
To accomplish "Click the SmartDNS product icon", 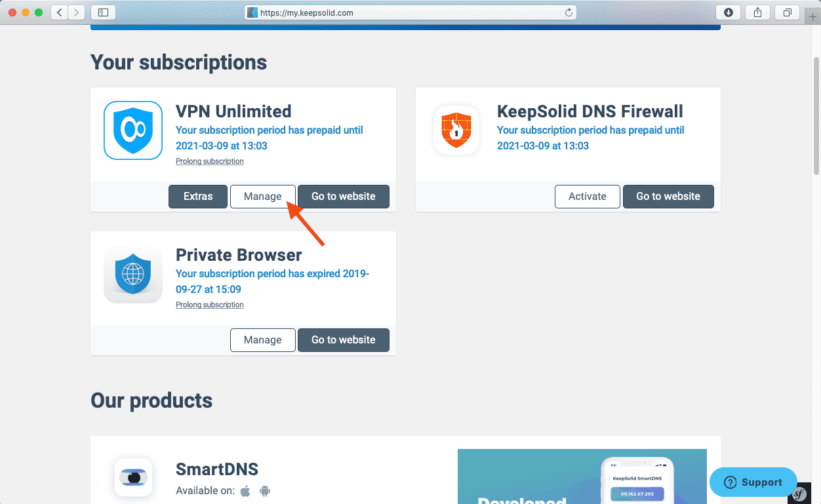I will click(133, 477).
